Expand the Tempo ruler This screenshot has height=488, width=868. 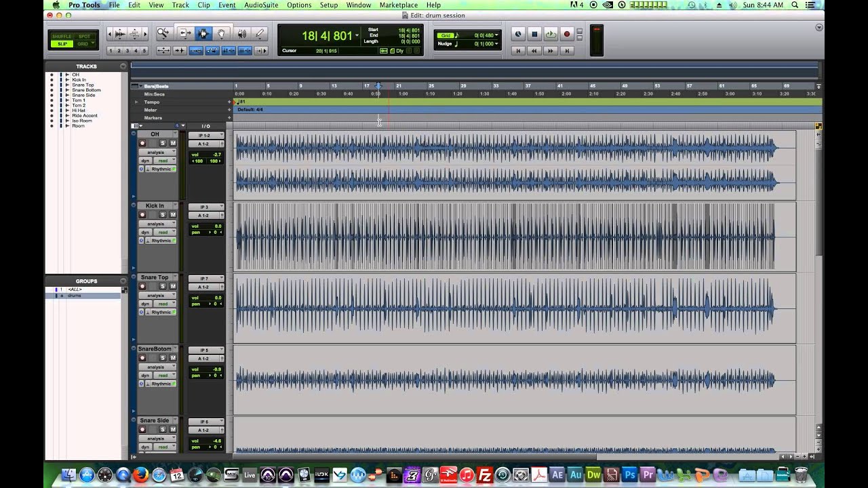pos(136,102)
